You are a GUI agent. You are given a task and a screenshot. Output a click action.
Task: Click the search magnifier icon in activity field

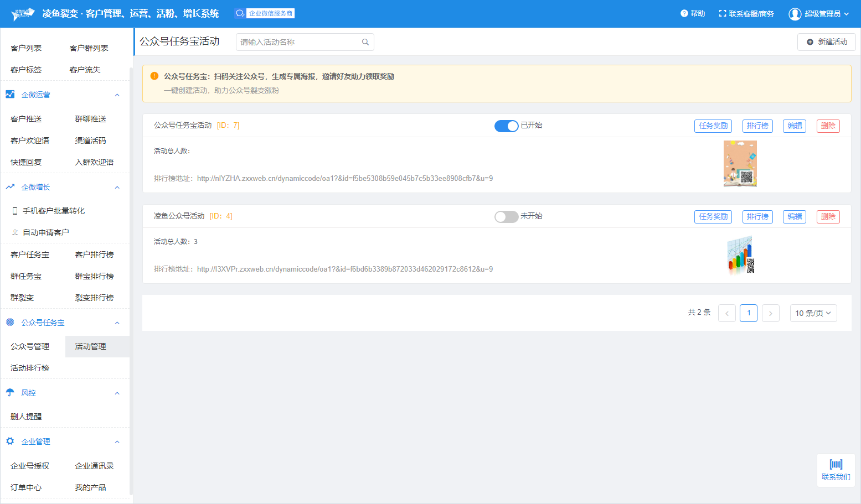(365, 42)
